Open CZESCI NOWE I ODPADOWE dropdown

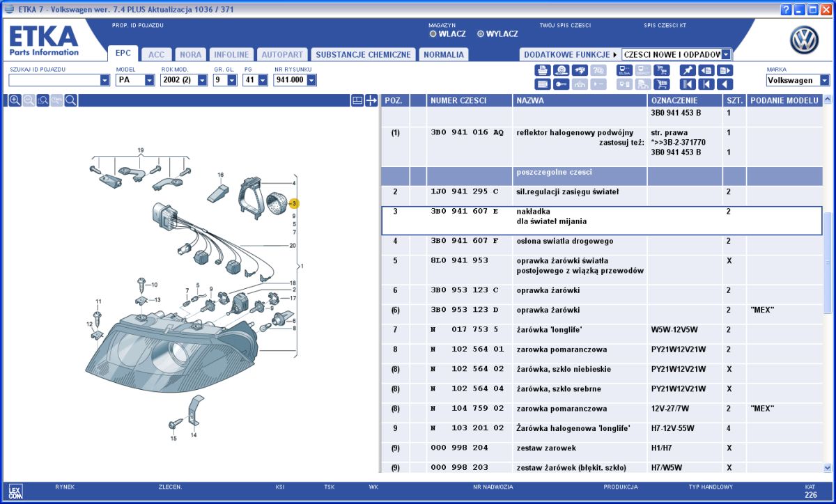(726, 54)
